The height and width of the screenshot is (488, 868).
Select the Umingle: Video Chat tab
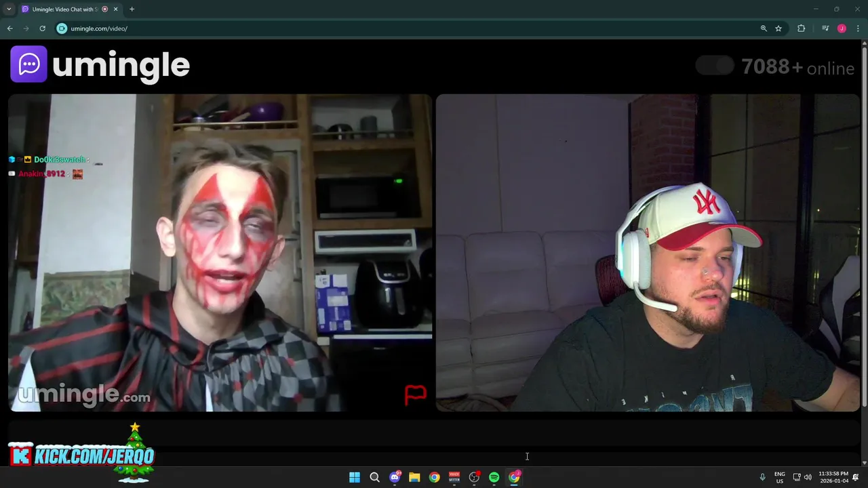69,9
